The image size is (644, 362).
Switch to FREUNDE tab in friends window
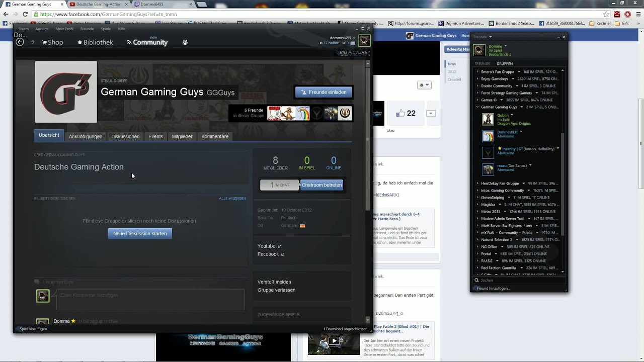482,64
